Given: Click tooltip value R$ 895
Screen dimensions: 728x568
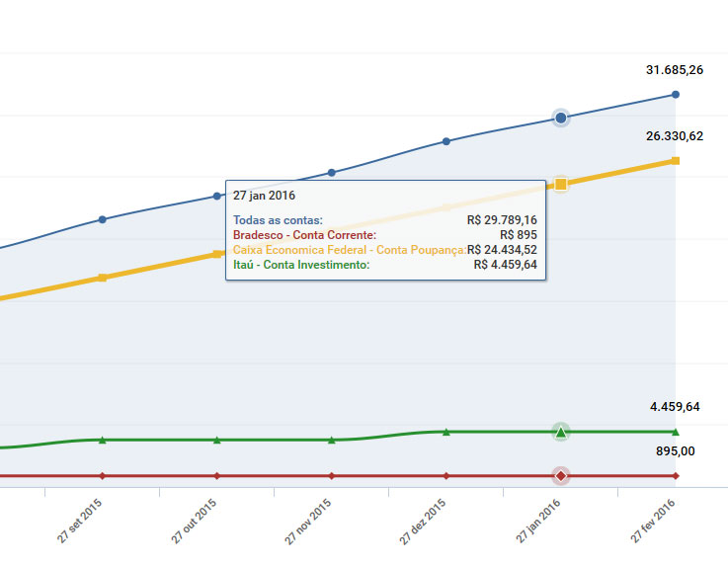Looking at the screenshot, I should [519, 235].
